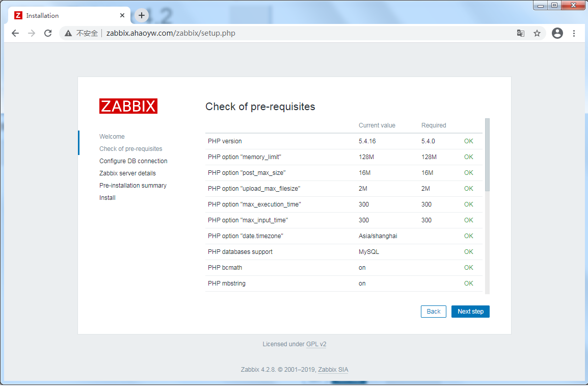Open a new tab with plus button
The width and height of the screenshot is (588, 386).
(x=142, y=15)
